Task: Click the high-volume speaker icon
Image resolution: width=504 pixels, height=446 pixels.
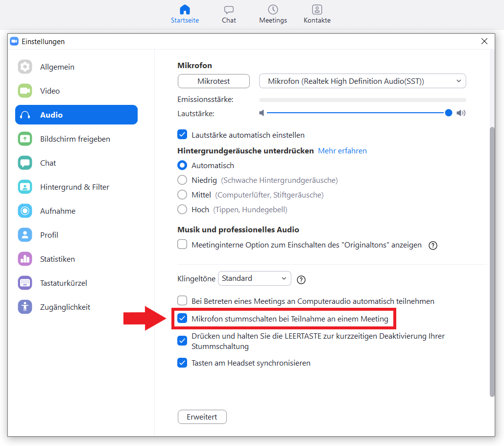Action: coord(461,113)
